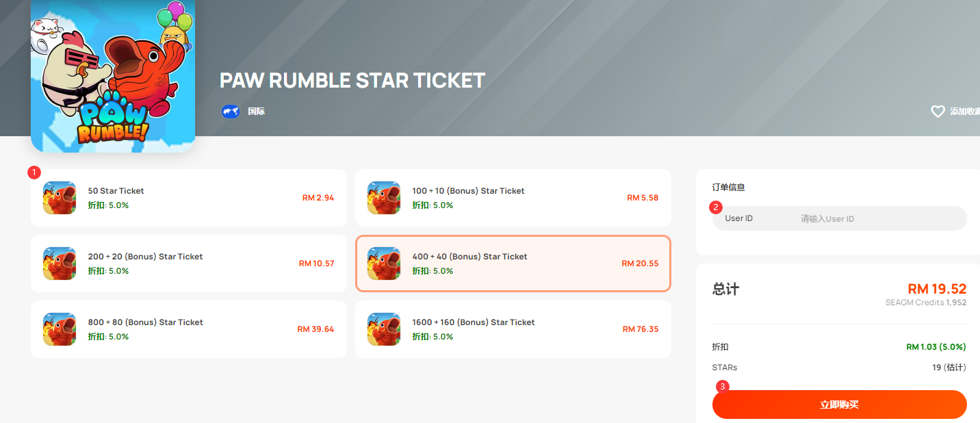Click the 100 + 10 Star Ticket icon
This screenshot has width=980, height=423.
coord(384,198)
